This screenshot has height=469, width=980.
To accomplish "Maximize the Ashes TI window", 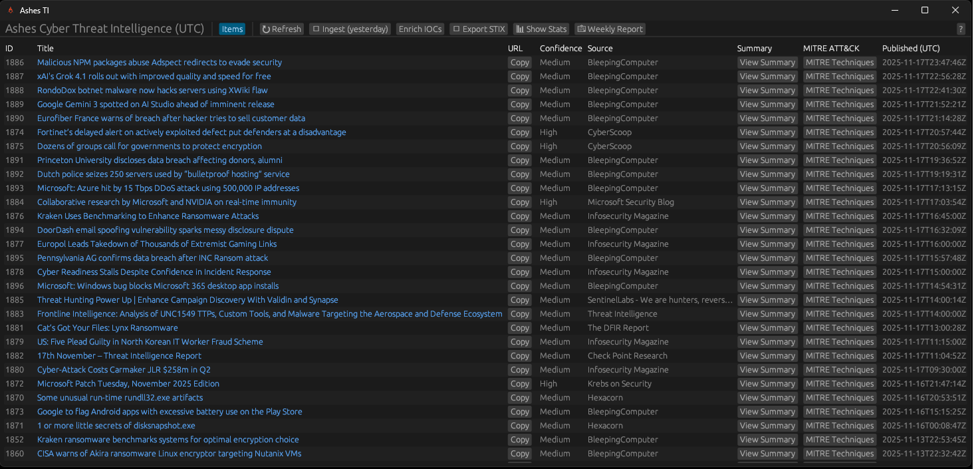I will coord(924,10).
